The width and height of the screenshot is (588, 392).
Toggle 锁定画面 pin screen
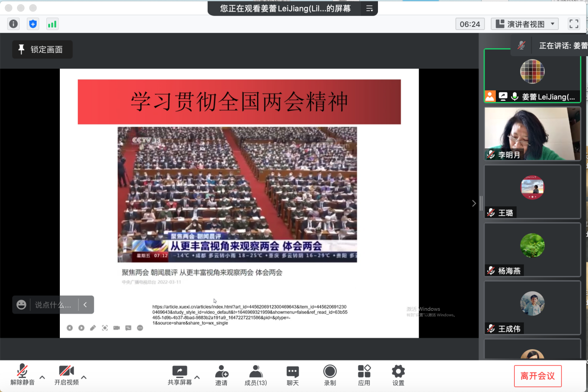tap(42, 50)
